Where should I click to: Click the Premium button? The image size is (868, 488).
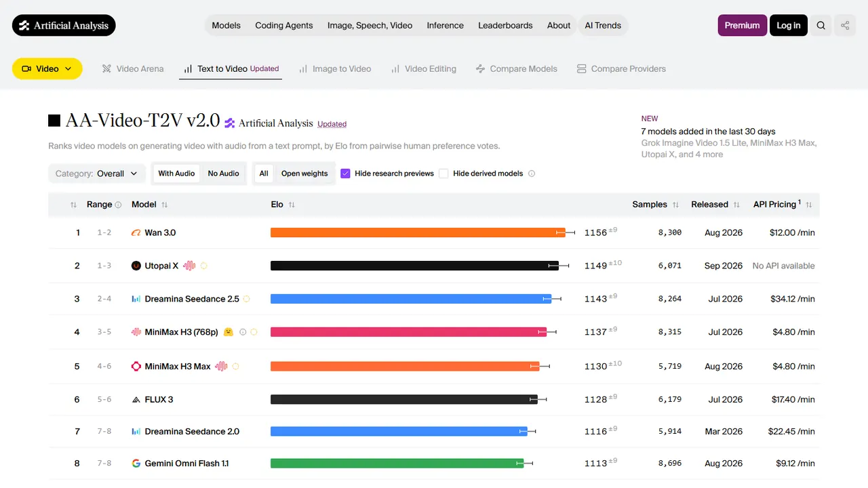tap(743, 26)
